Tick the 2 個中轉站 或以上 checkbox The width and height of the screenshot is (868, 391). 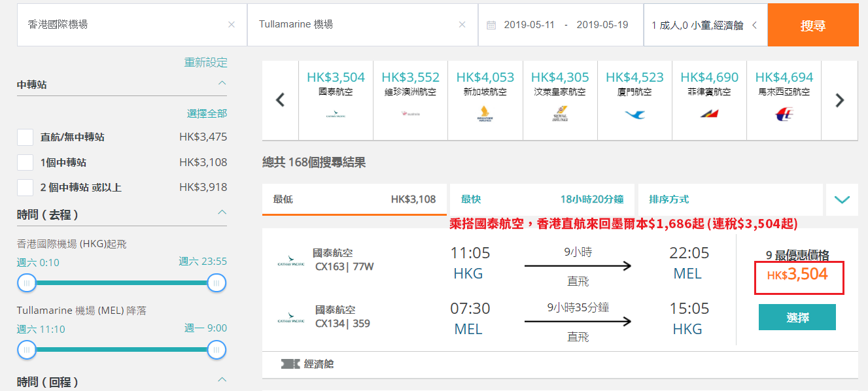click(x=25, y=188)
